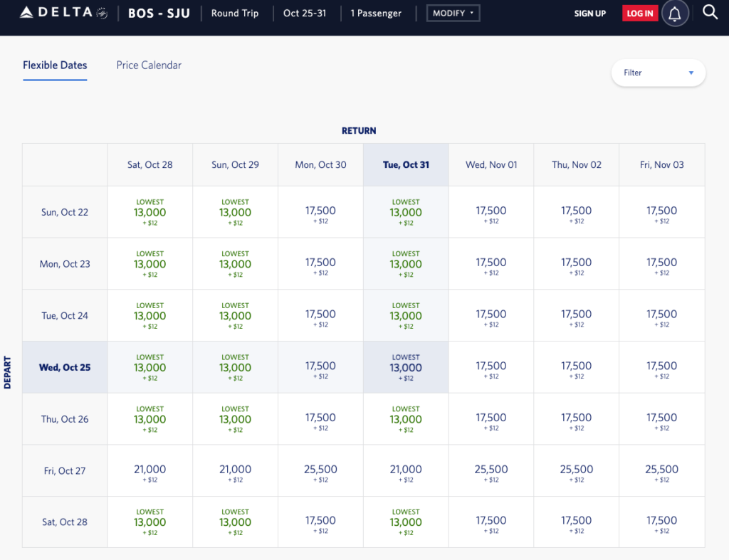Click the Tue, Oct 31 return column header
Screen dimensions: 729x560
[x=406, y=164]
